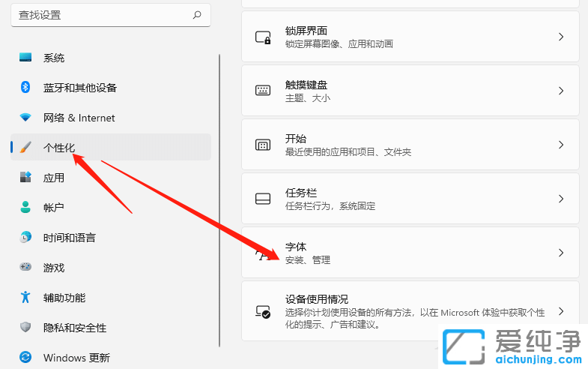Expand the 任务栏 chevron arrow
Viewport: 588px width, 369px height.
click(561, 199)
